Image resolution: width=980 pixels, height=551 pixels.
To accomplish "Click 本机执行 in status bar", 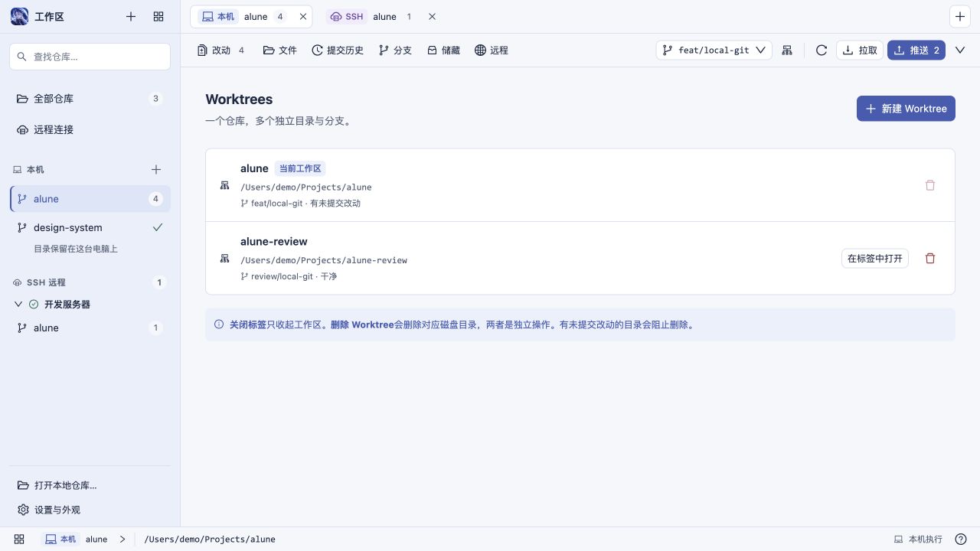I will pos(918,540).
